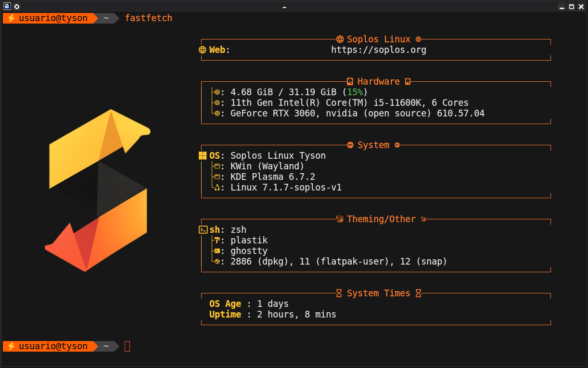This screenshot has height=368, width=588.
Task: Click the window icon on the KDE Plasma row
Action: 217,177
